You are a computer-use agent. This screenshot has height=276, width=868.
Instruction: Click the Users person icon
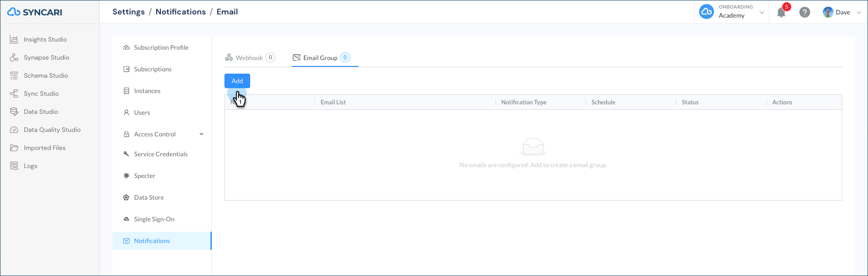[x=126, y=112]
